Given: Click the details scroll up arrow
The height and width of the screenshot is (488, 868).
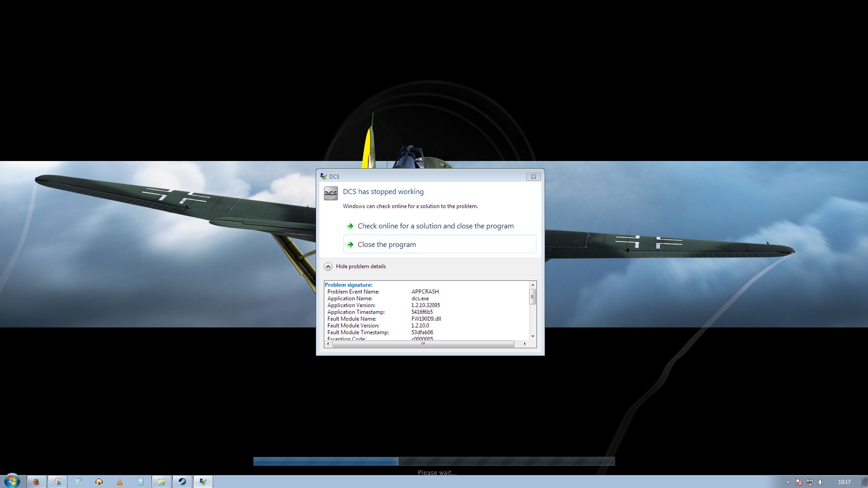Looking at the screenshot, I should point(533,285).
